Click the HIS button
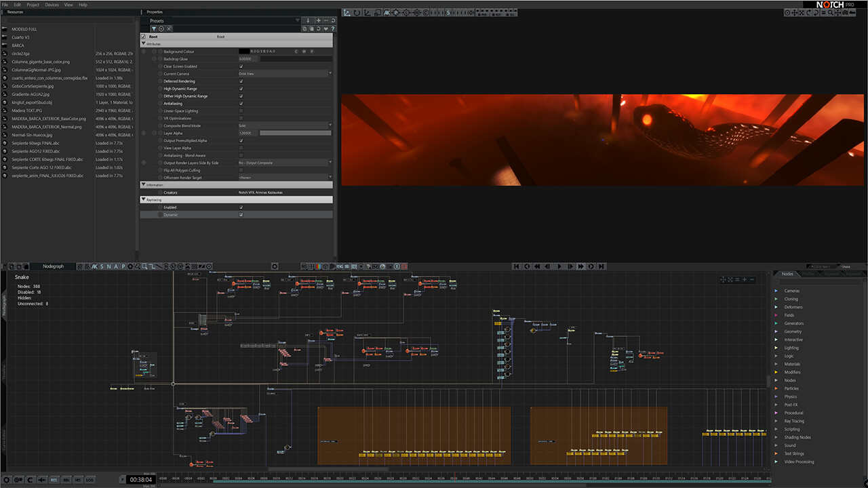 click(x=78, y=480)
